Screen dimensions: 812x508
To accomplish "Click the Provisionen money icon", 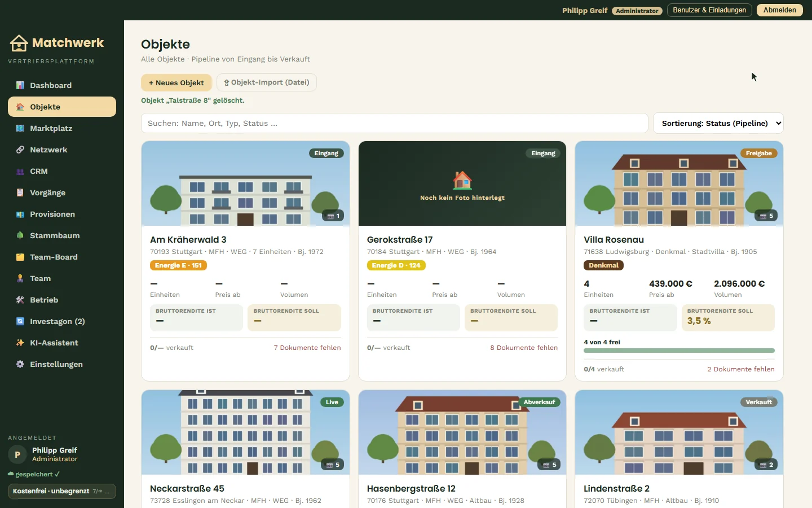I will pyautogui.click(x=20, y=214).
